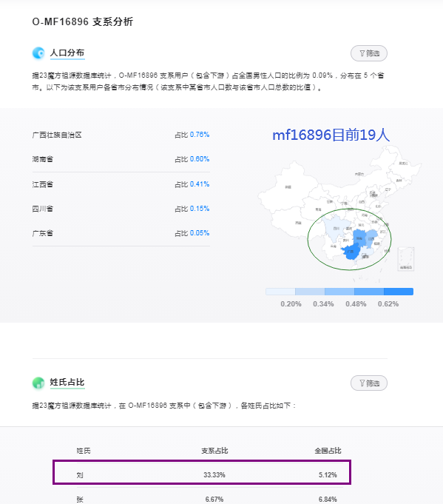
Task: Select the 刘 surname row
Action: click(x=202, y=472)
